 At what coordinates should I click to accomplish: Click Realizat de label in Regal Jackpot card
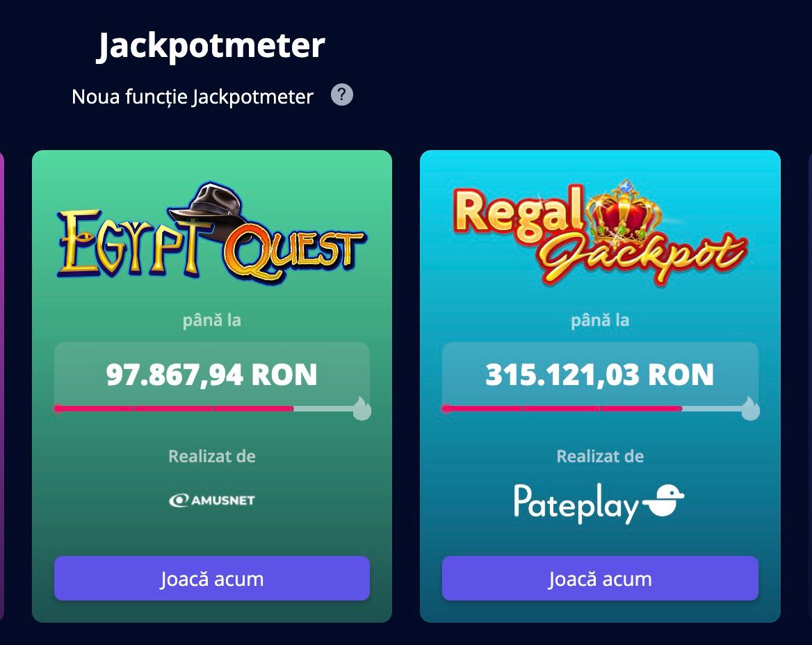(x=599, y=457)
